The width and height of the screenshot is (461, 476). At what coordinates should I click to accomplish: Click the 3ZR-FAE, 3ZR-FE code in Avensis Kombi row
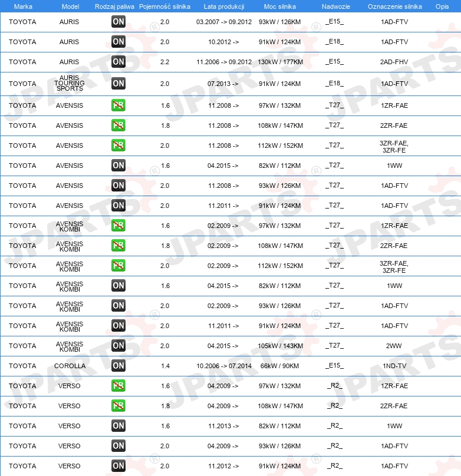click(394, 267)
